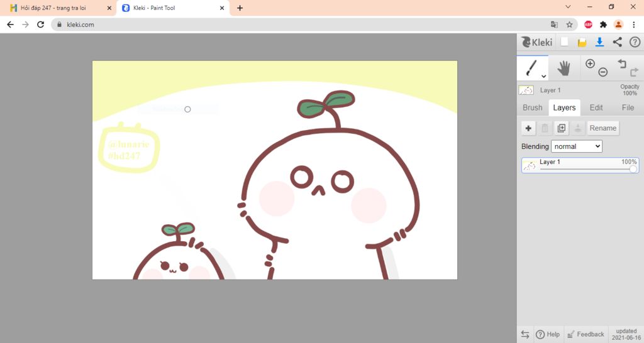Duplicate the current layer
Screen dimensions: 644x343
click(x=561, y=128)
